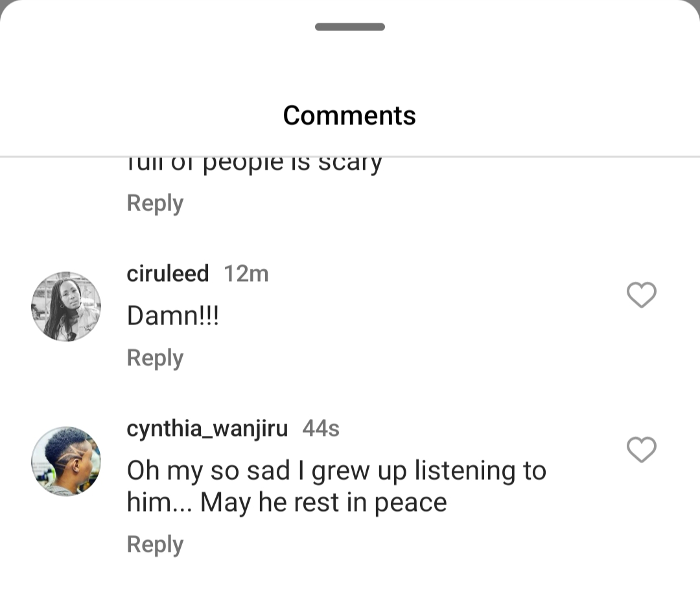Like the 'Damn!!!' comment with the heart

click(642, 295)
